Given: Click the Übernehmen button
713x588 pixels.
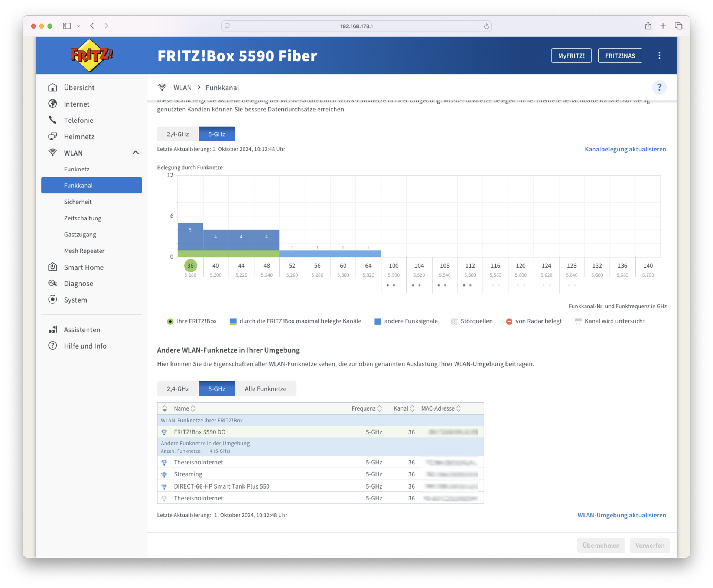Looking at the screenshot, I should click(x=601, y=545).
